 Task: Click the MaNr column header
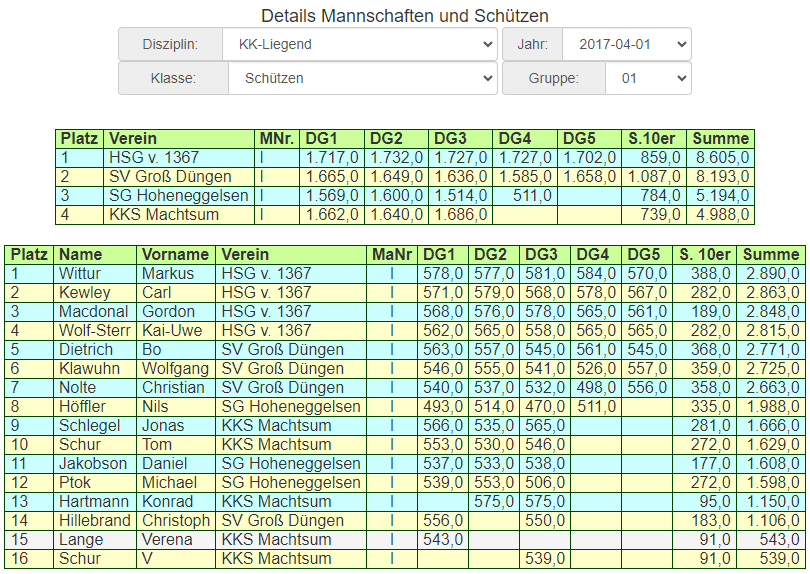tap(391, 255)
